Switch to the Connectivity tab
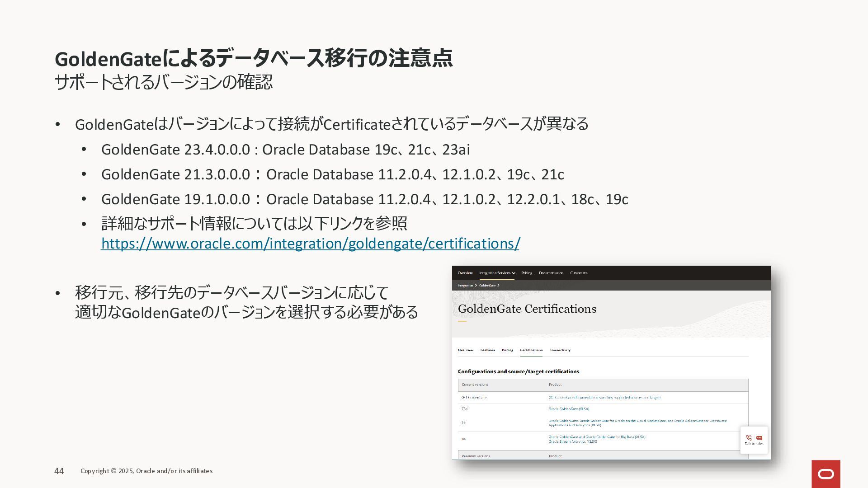This screenshot has height=488, width=868. point(560,350)
